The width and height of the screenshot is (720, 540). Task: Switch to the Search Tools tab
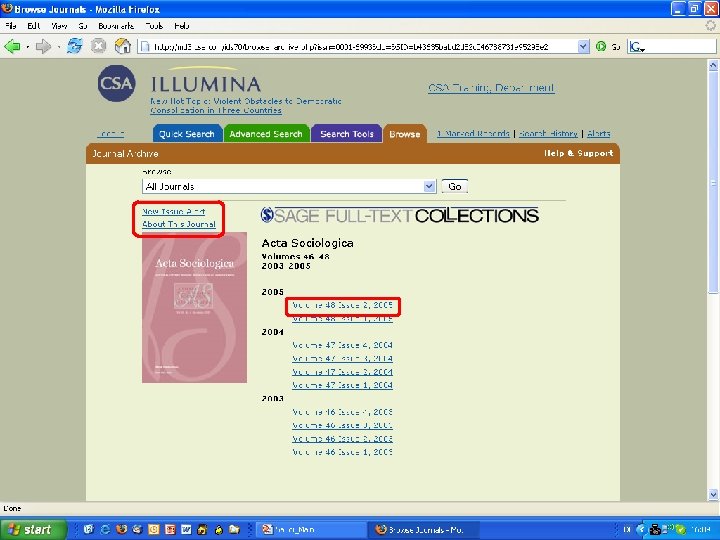click(347, 134)
